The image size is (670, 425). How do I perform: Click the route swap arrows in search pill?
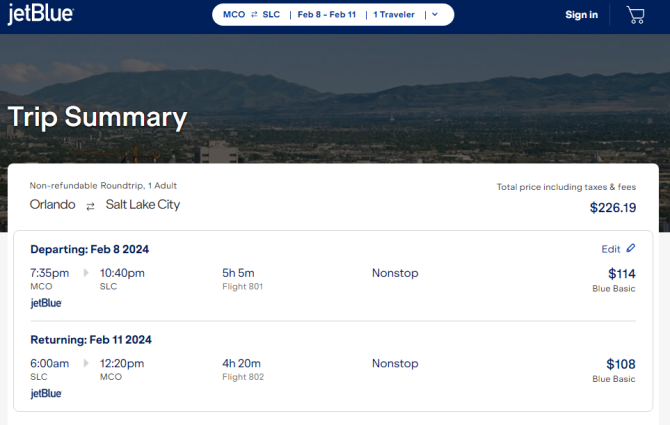[x=254, y=15]
